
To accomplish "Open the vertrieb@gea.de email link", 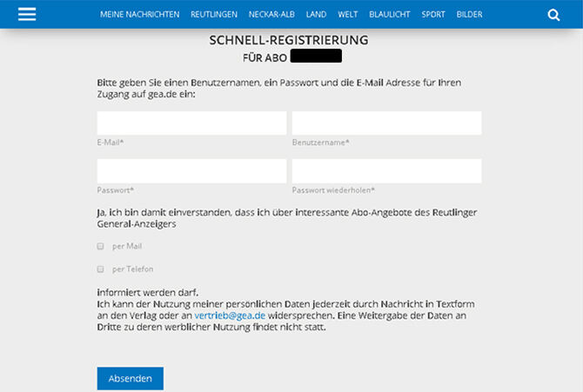I will (230, 314).
